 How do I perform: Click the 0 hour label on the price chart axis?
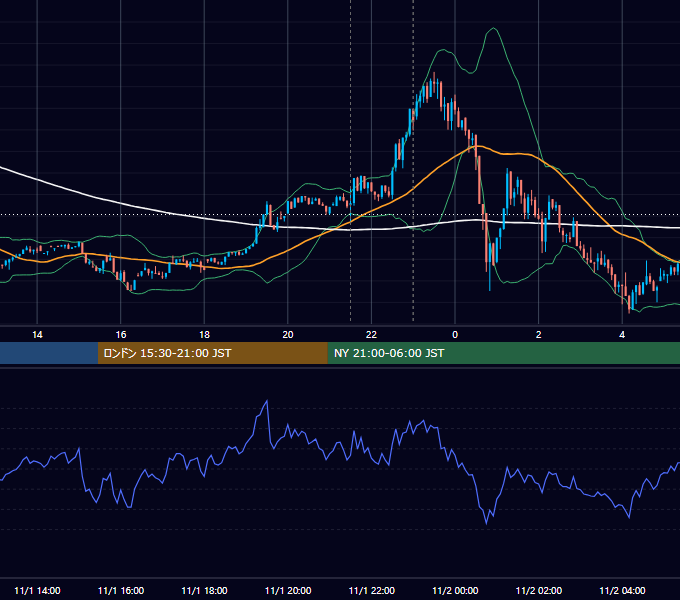(455, 335)
